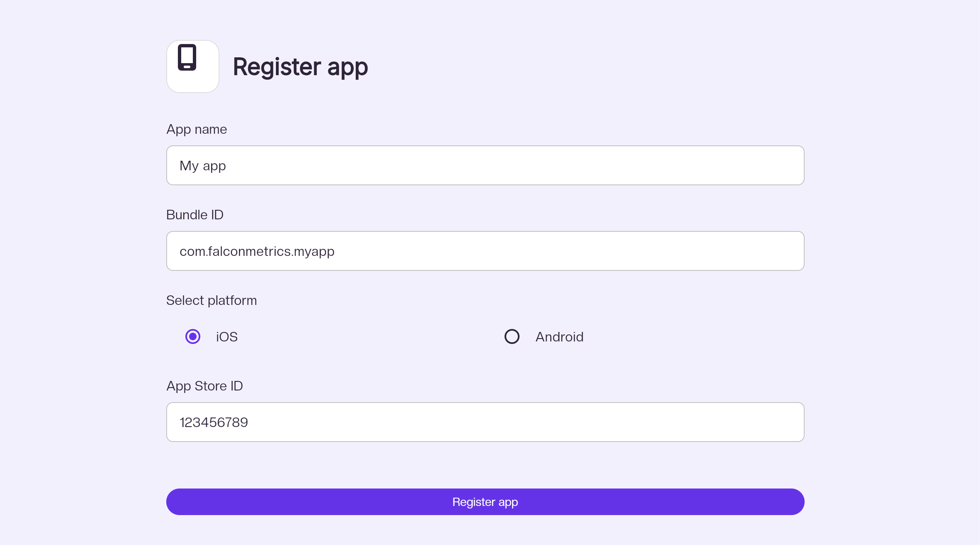980x545 pixels.
Task: Click the 123456789 text in the field
Action: pos(214,422)
